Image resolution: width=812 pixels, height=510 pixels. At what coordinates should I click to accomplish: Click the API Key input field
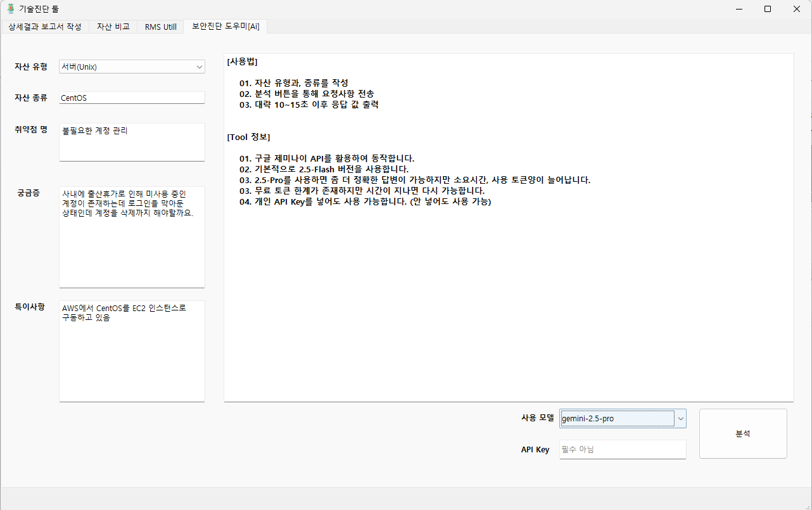(x=623, y=450)
